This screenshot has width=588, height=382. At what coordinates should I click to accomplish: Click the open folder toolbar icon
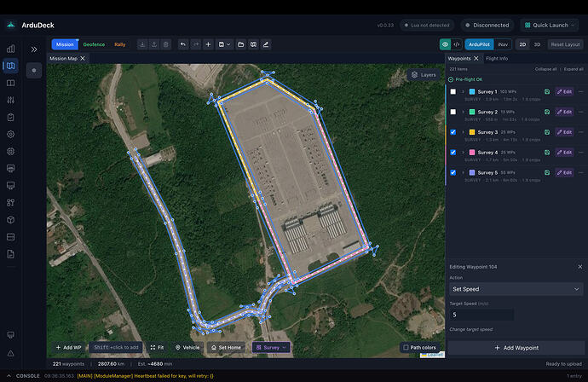click(241, 44)
